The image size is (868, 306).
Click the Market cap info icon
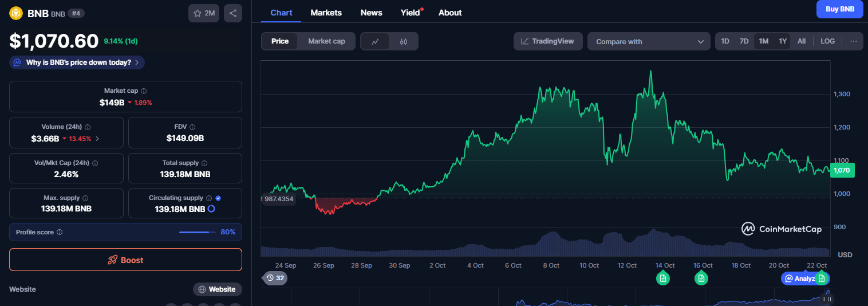pyautogui.click(x=144, y=91)
